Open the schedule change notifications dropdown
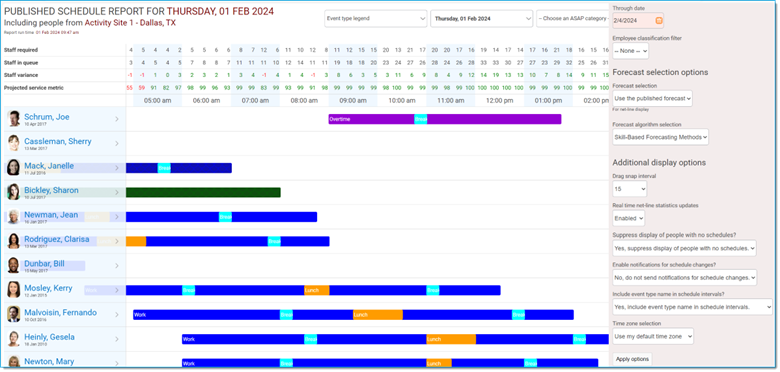 pos(684,277)
